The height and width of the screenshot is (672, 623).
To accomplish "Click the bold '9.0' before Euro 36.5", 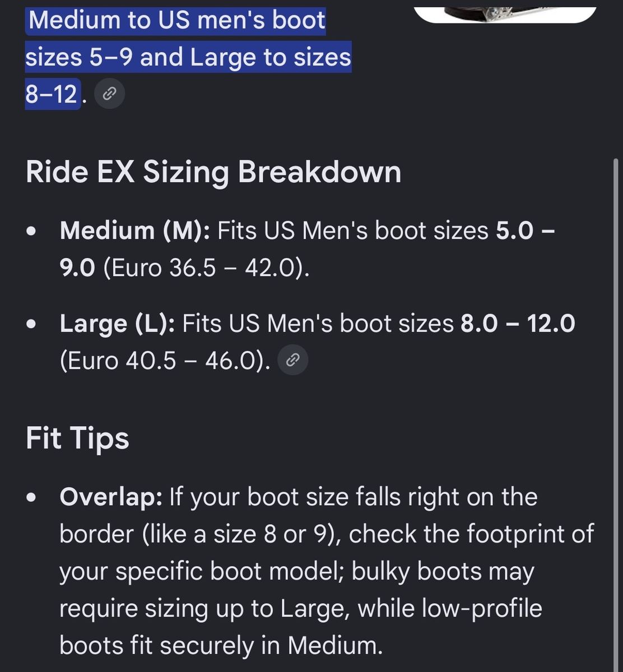I will point(78,268).
